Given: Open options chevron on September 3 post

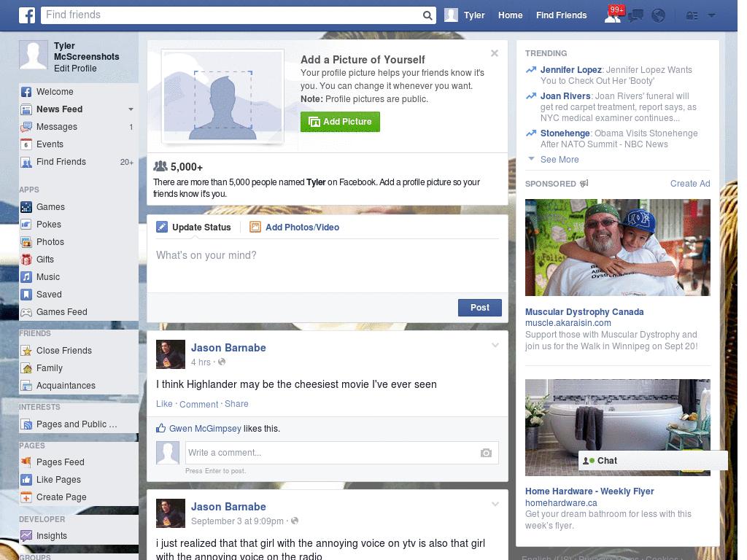Looking at the screenshot, I should [495, 504].
